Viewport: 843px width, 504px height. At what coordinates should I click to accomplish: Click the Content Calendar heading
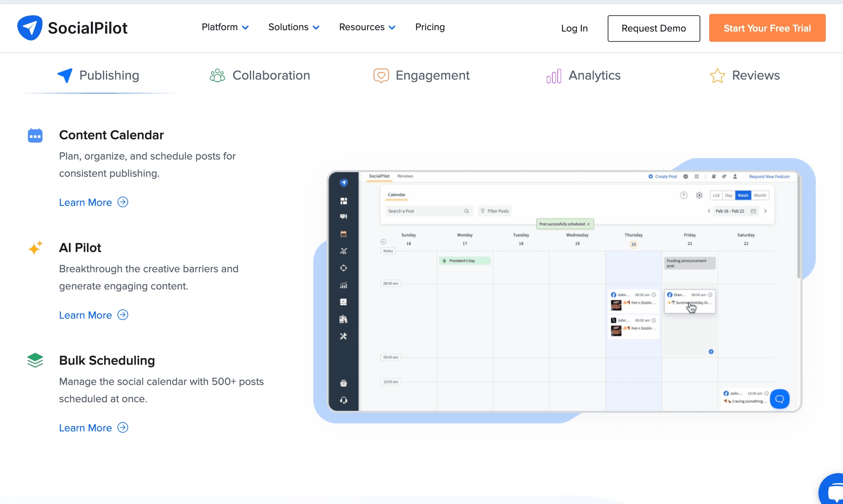[112, 135]
